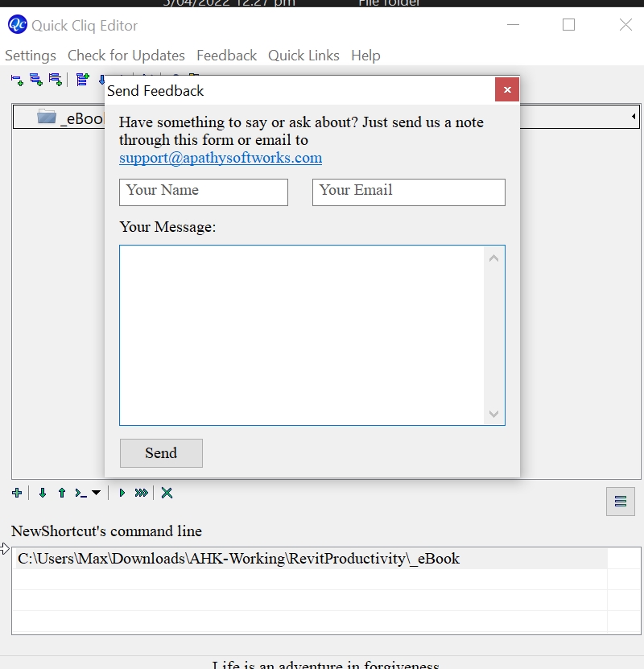This screenshot has height=669, width=644.
Task: Move command up with green up arrow
Action: coord(62,493)
